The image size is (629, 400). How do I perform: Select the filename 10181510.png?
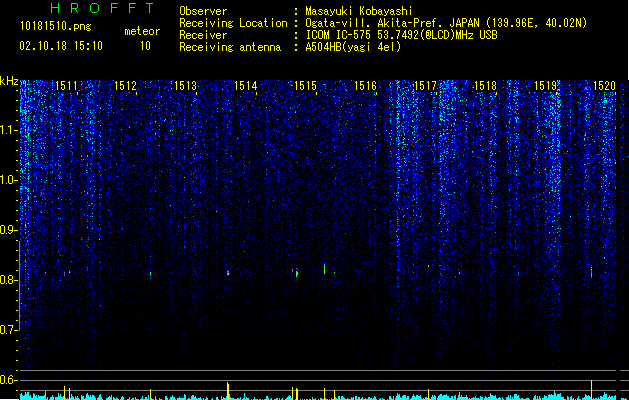(x=56, y=27)
